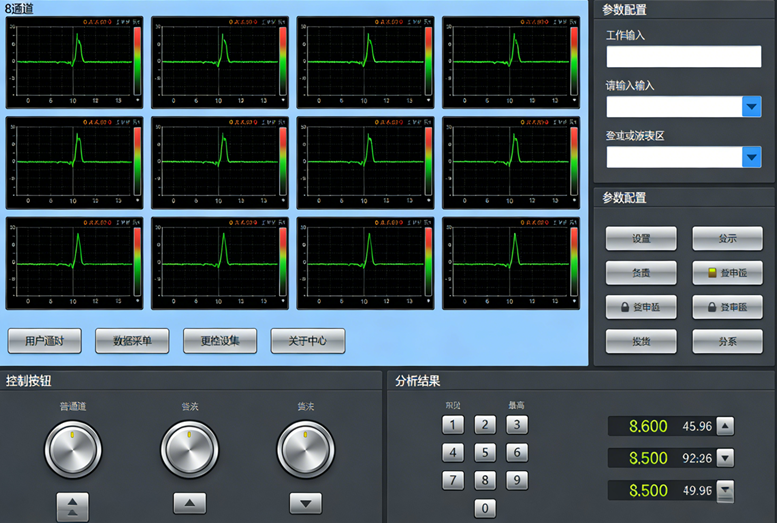Click the arrow button beside the 49.96 readout

[725, 490]
